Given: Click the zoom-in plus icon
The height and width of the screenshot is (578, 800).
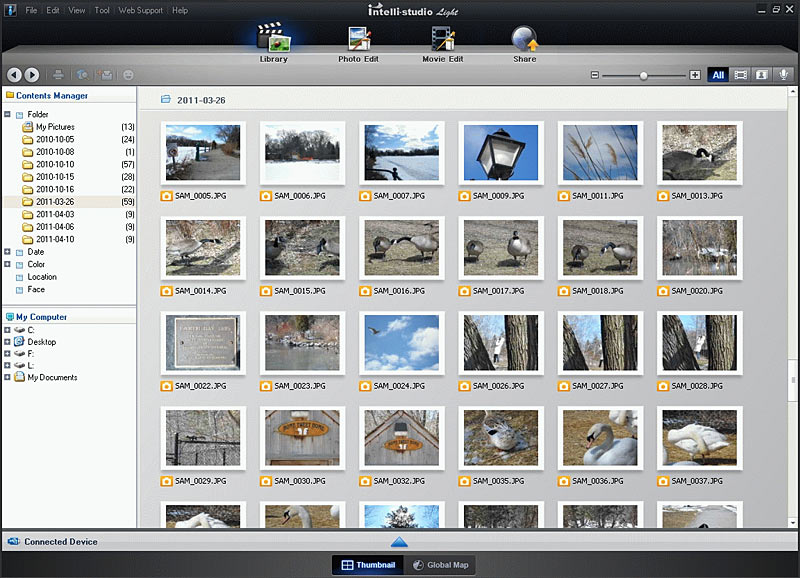Looking at the screenshot, I should pos(695,75).
